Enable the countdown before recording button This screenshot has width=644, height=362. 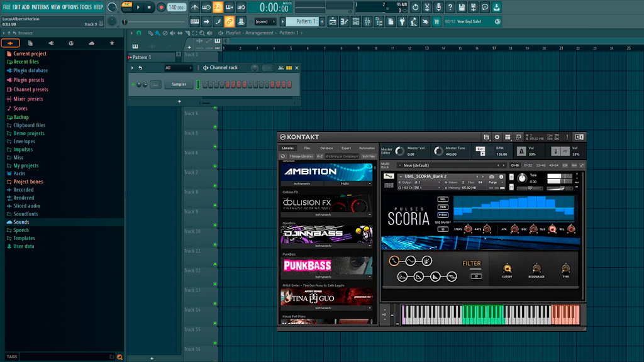[x=218, y=8]
